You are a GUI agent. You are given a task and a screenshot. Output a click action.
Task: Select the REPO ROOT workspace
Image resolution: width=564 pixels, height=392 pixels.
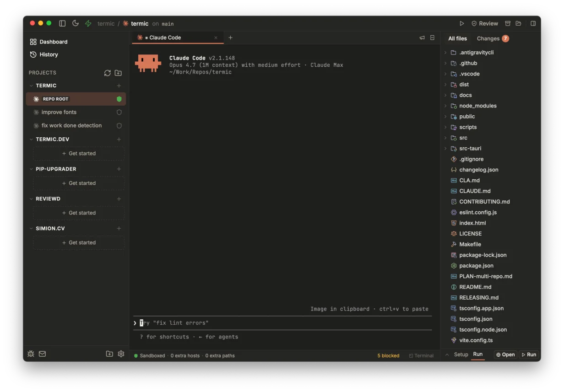(x=76, y=99)
